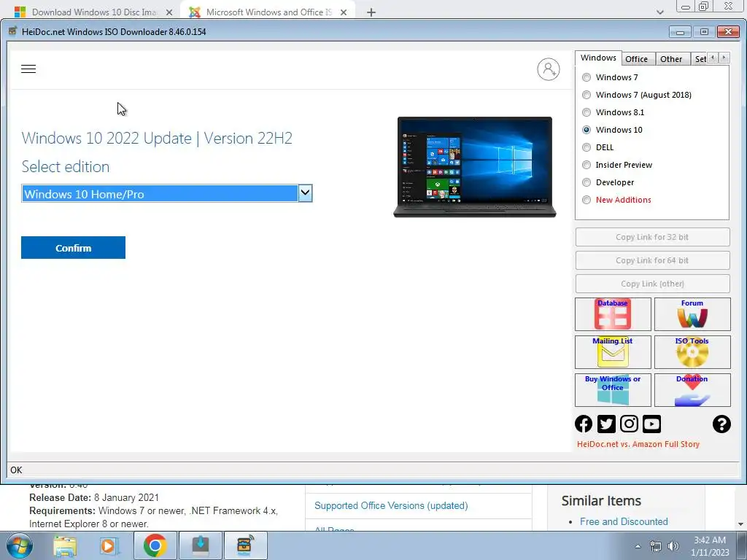Screen dimensions: 747x560
Task: Select the Windows 8.1 radio button
Action: pos(587,112)
